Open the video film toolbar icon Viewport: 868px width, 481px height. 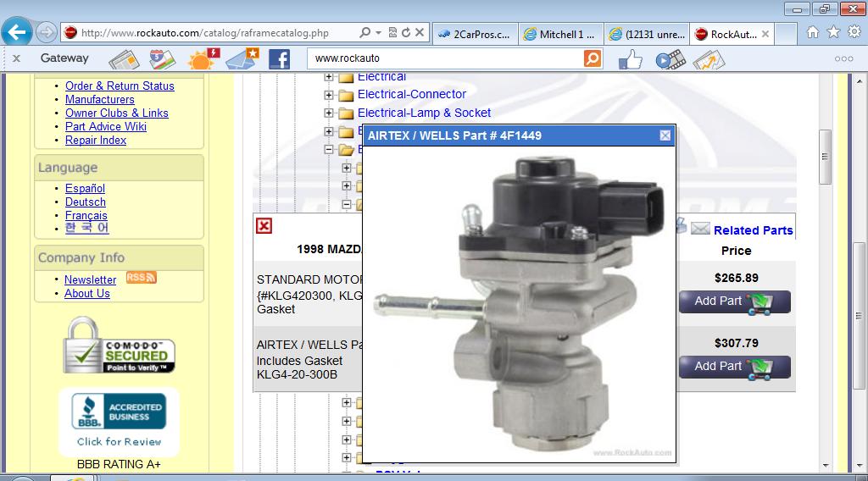670,59
